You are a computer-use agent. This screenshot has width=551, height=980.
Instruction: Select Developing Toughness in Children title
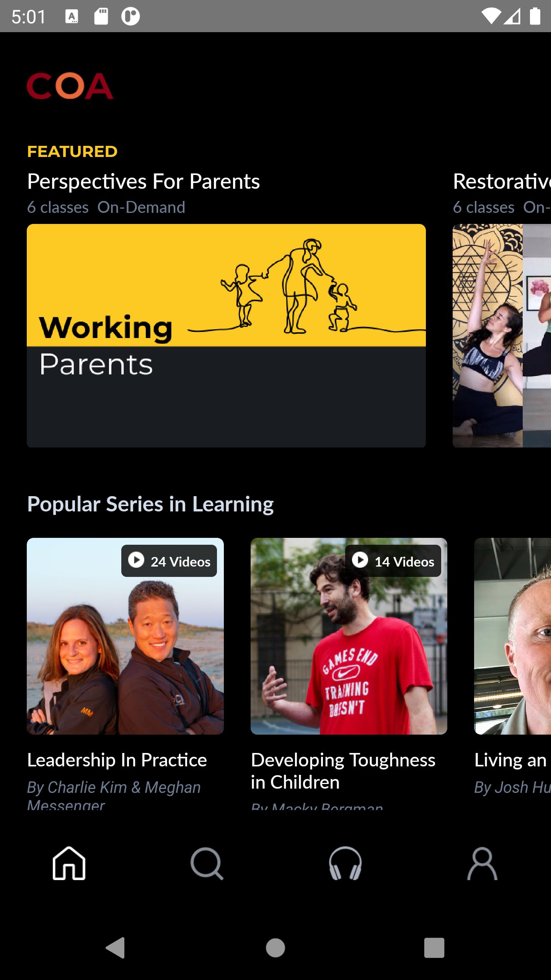343,771
